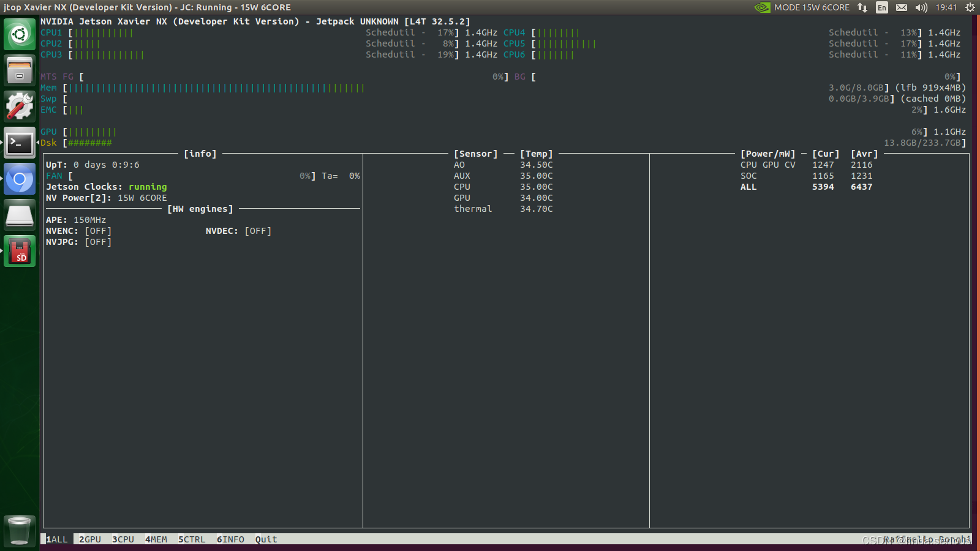980x551 pixels.
Task: Open the En keyboard input indicator
Action: (x=882, y=7)
